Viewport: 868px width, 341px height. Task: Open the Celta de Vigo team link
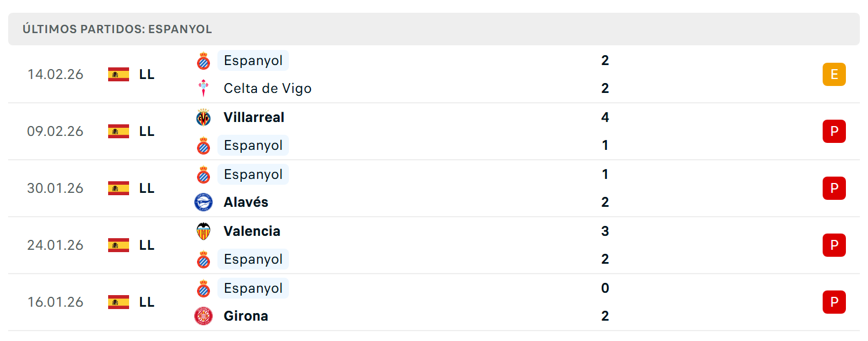(267, 88)
